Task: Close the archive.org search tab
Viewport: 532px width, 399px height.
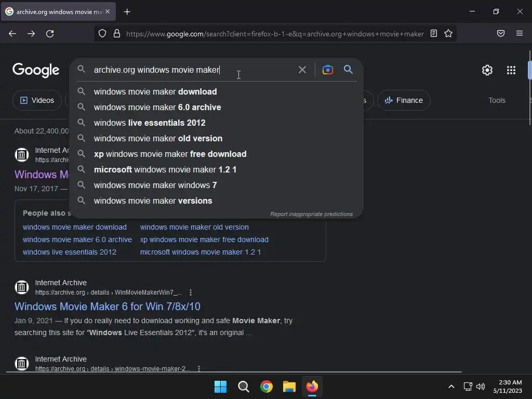Action: pos(108,11)
